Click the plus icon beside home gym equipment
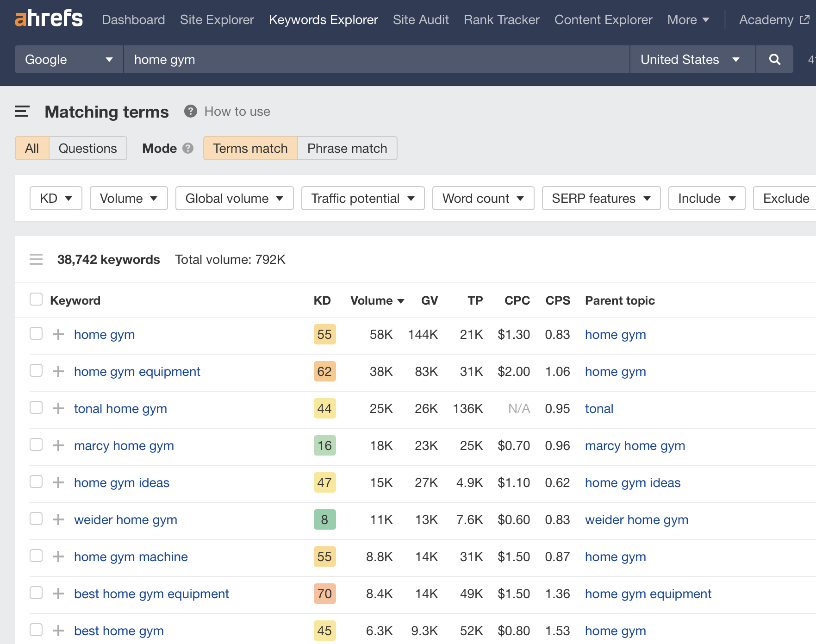The width and height of the screenshot is (816, 644). (58, 371)
